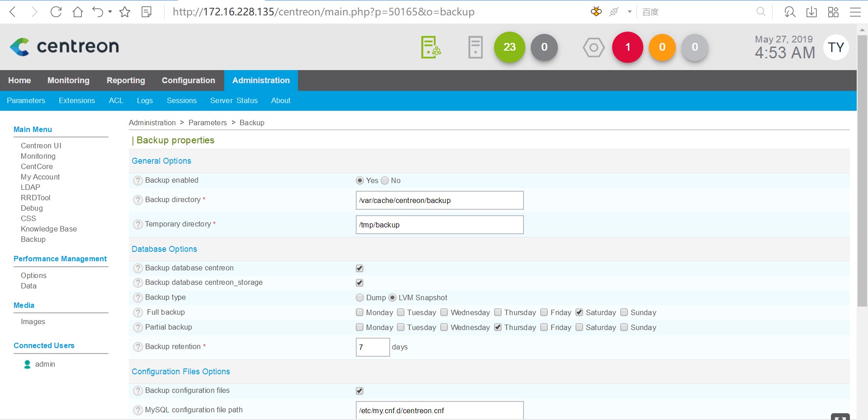Show help for Backup type
Viewport: 868px width, 420px height.
138,297
